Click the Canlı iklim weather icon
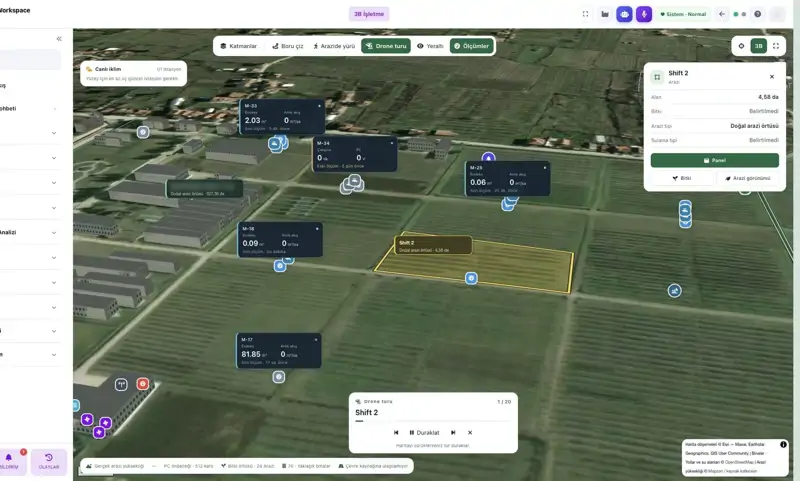 point(89,69)
